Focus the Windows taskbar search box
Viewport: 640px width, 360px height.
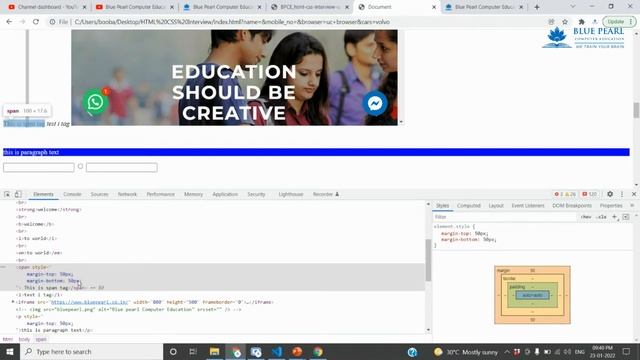[91, 351]
